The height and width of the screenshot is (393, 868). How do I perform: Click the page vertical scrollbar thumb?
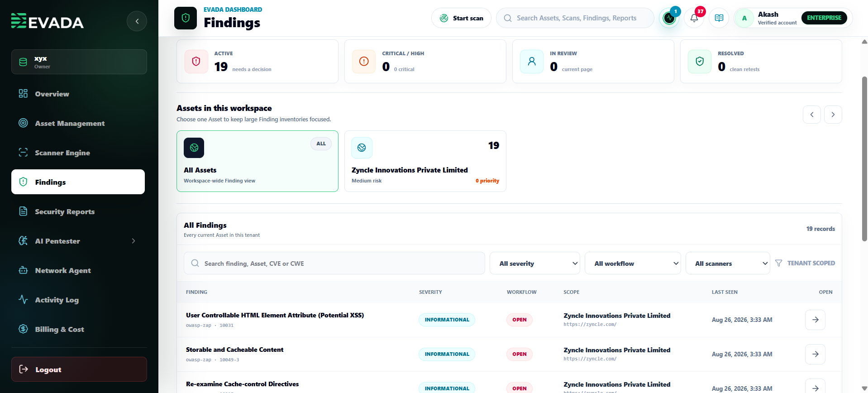click(x=864, y=158)
